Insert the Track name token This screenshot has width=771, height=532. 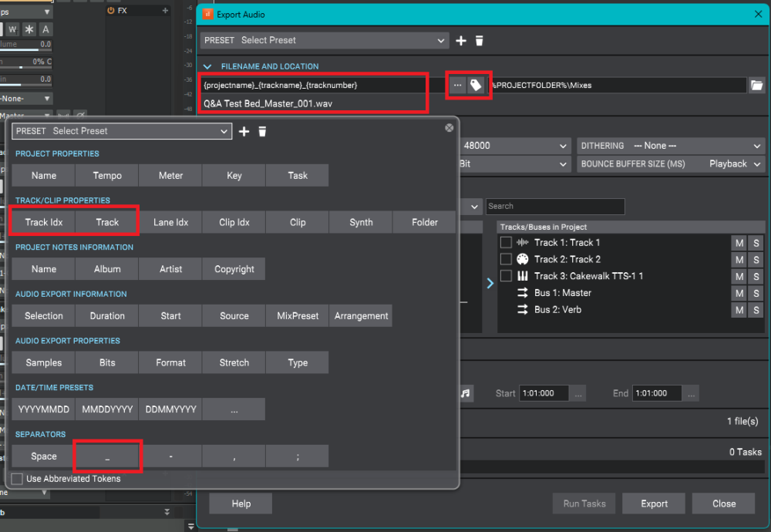[107, 222]
